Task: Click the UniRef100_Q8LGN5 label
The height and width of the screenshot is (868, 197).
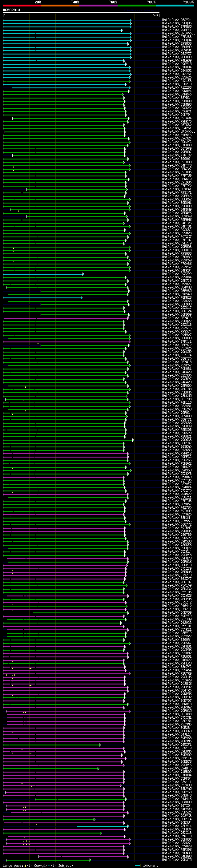Action: point(177,396)
